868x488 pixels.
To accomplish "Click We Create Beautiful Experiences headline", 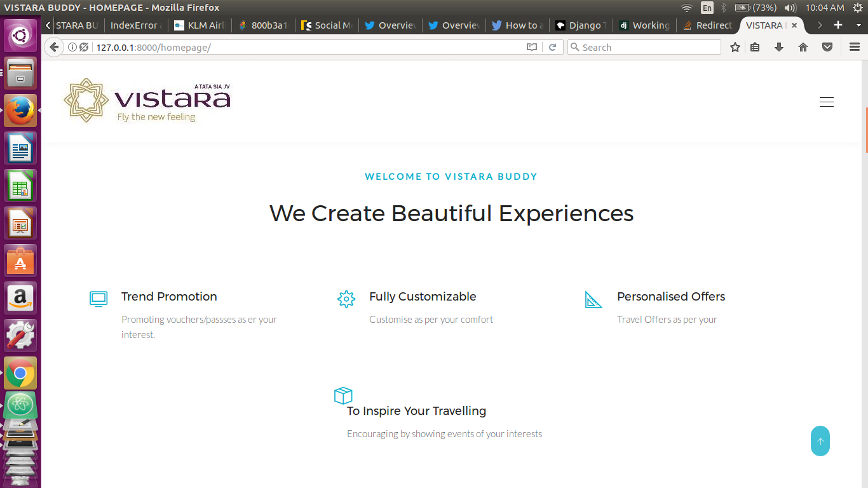I will pyautogui.click(x=451, y=213).
